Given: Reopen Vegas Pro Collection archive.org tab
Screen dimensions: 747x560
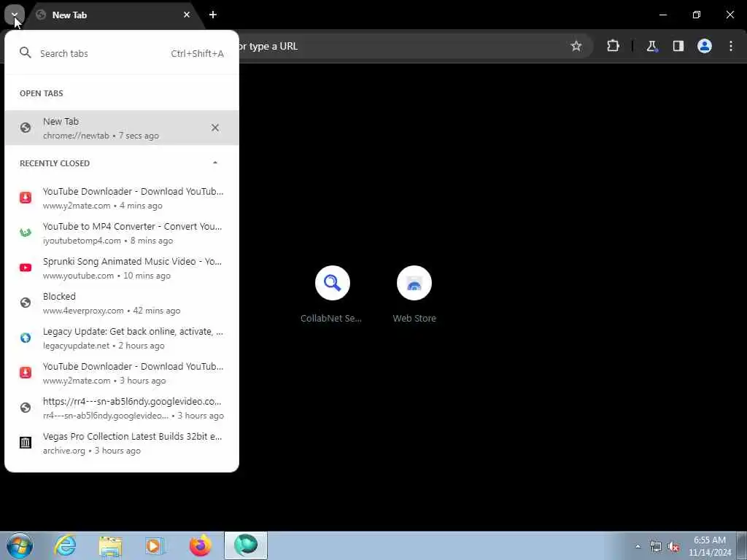Looking at the screenshot, I should point(122,443).
